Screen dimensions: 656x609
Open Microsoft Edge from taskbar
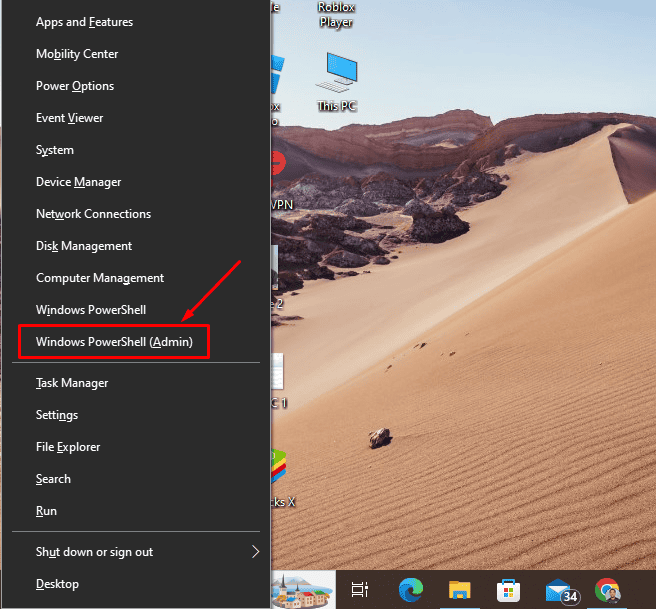411,589
